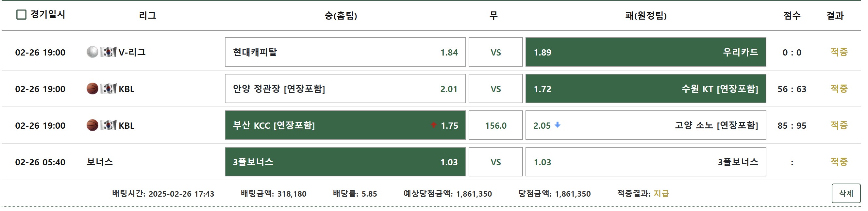The height and width of the screenshot is (211, 868).
Task: Select the highlighted 3폴보너스 home cell
Action: click(345, 162)
